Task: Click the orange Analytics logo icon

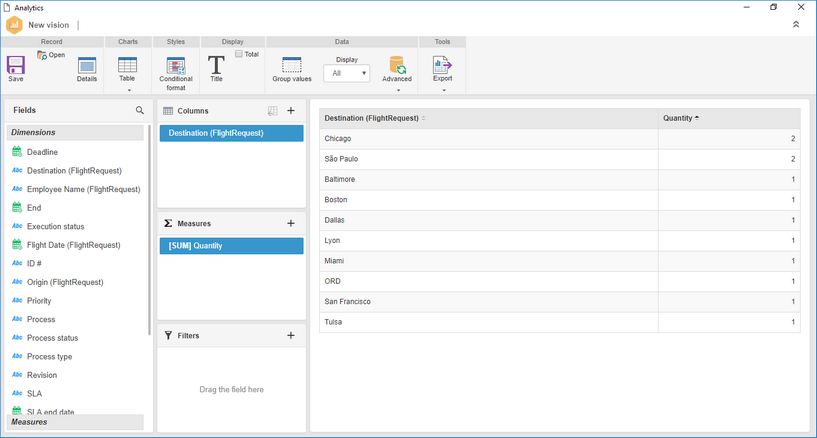Action: pos(14,25)
